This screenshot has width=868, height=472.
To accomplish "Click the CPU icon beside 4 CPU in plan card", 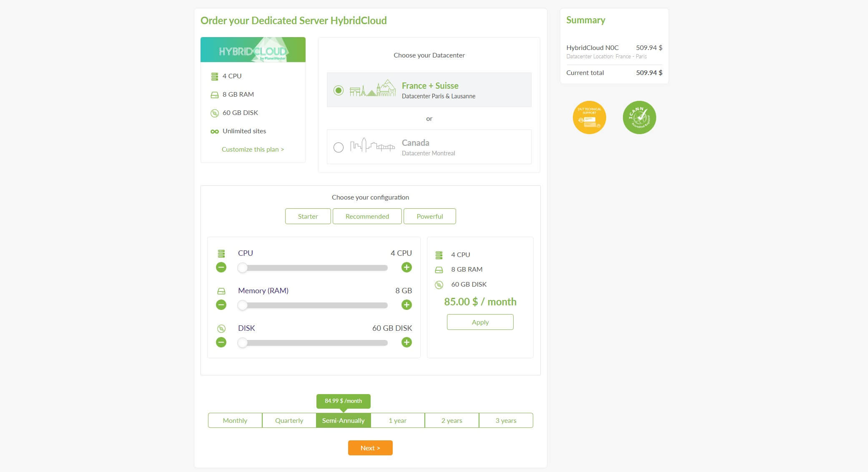I will pyautogui.click(x=215, y=76).
